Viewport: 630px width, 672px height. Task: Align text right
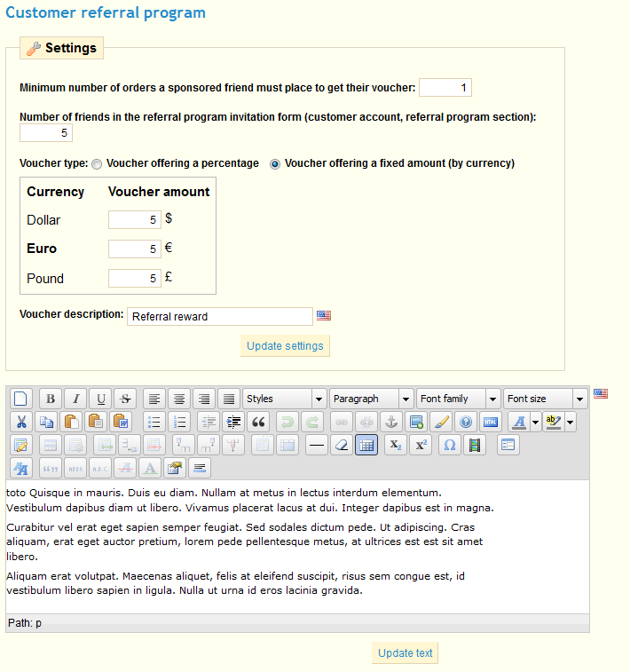(x=204, y=399)
